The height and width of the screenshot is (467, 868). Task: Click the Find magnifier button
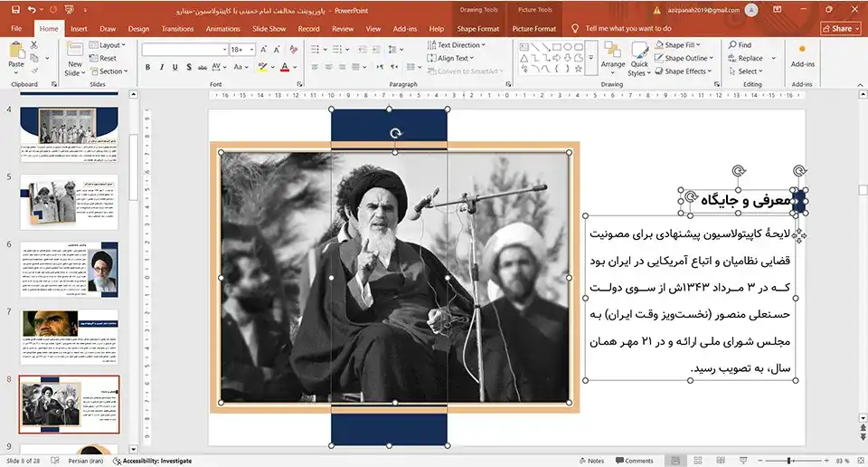point(741,45)
